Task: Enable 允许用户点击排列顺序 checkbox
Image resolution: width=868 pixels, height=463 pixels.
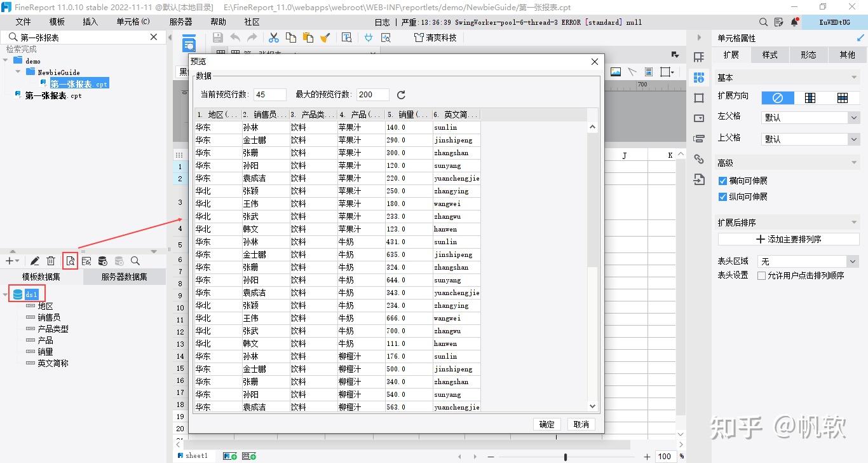Action: click(761, 275)
